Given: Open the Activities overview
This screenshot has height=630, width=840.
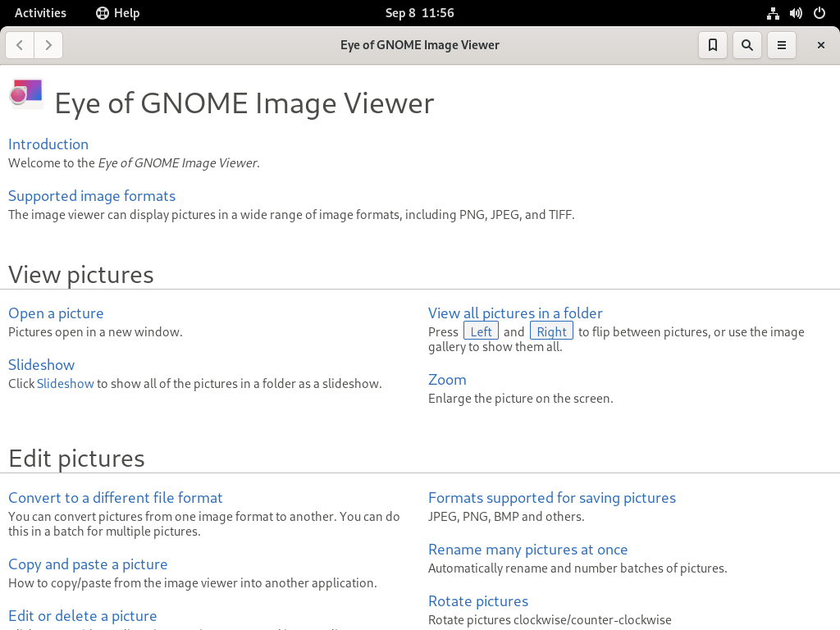Looking at the screenshot, I should click(x=40, y=13).
